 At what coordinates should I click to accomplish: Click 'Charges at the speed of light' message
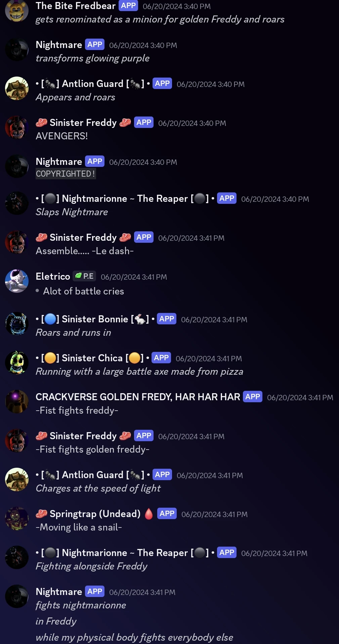point(98,488)
